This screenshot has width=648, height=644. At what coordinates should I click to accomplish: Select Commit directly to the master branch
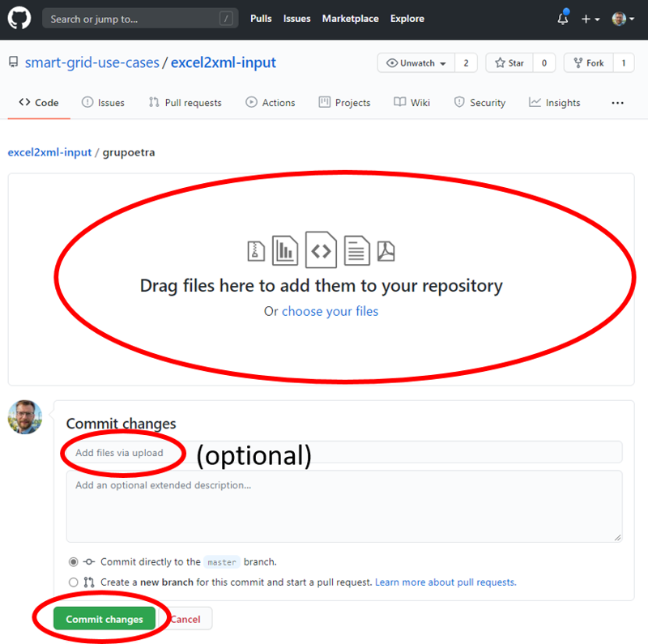[73, 562]
